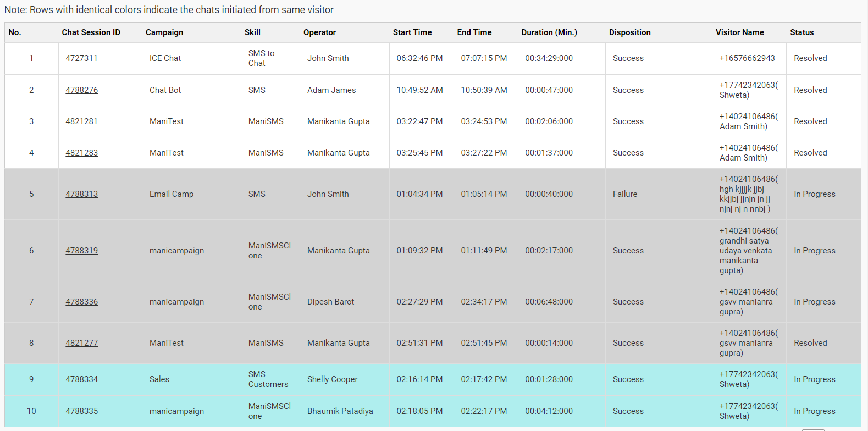The width and height of the screenshot is (868, 431).
Task: Select the Failure disposition cell in row 5
Action: (x=625, y=194)
